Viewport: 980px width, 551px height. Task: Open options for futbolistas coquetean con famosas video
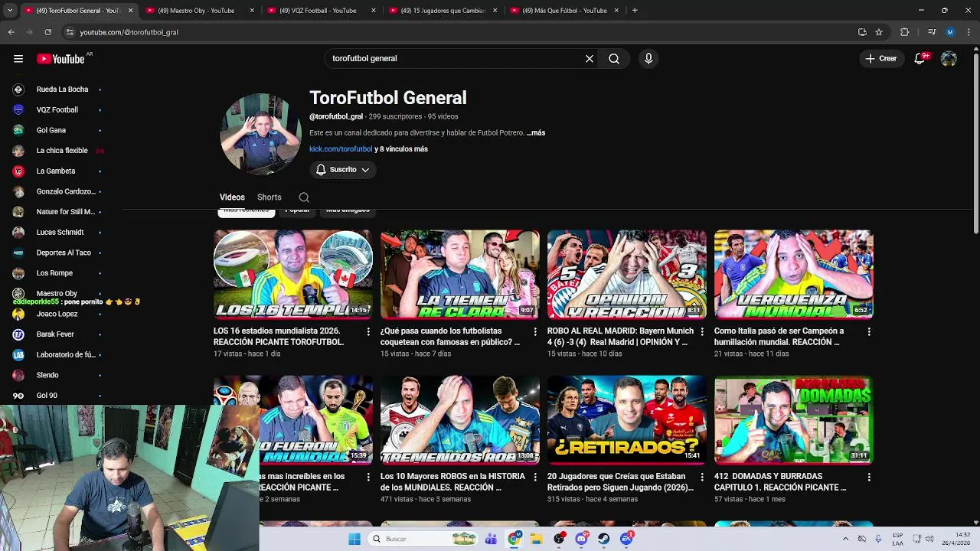(535, 332)
